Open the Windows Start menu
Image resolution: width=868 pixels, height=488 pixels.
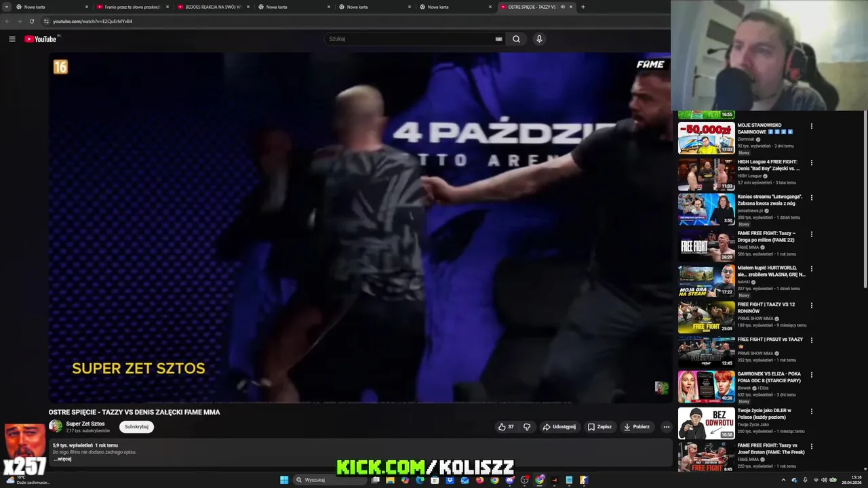click(x=284, y=480)
